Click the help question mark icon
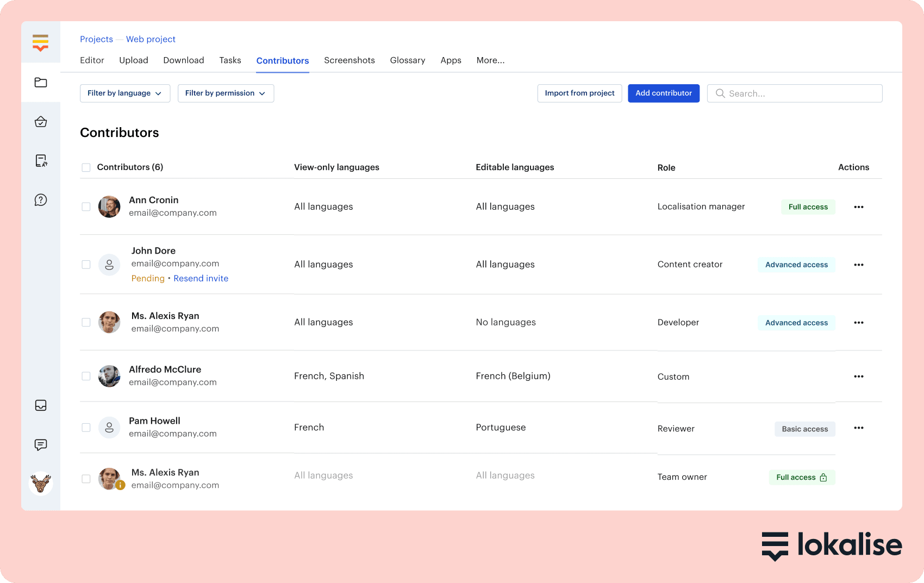Screen dimensions: 924x583 click(41, 200)
